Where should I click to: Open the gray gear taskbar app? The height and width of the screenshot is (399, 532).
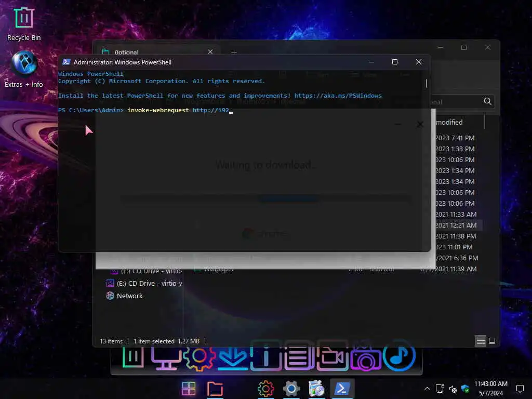291,389
